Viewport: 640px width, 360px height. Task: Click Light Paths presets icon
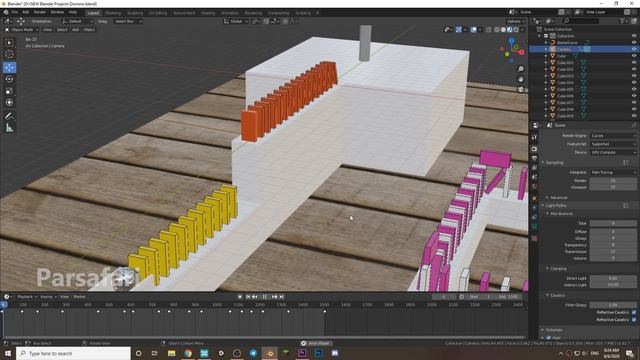pos(626,206)
